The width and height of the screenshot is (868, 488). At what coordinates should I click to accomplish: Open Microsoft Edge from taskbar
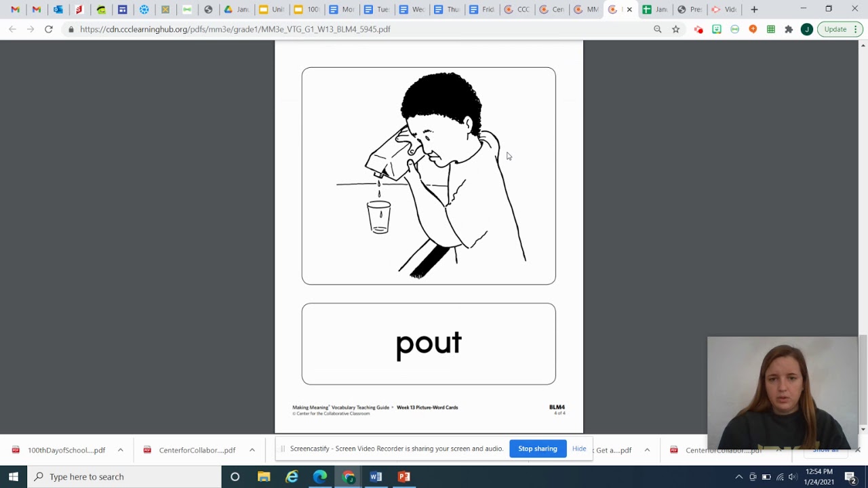click(x=320, y=476)
